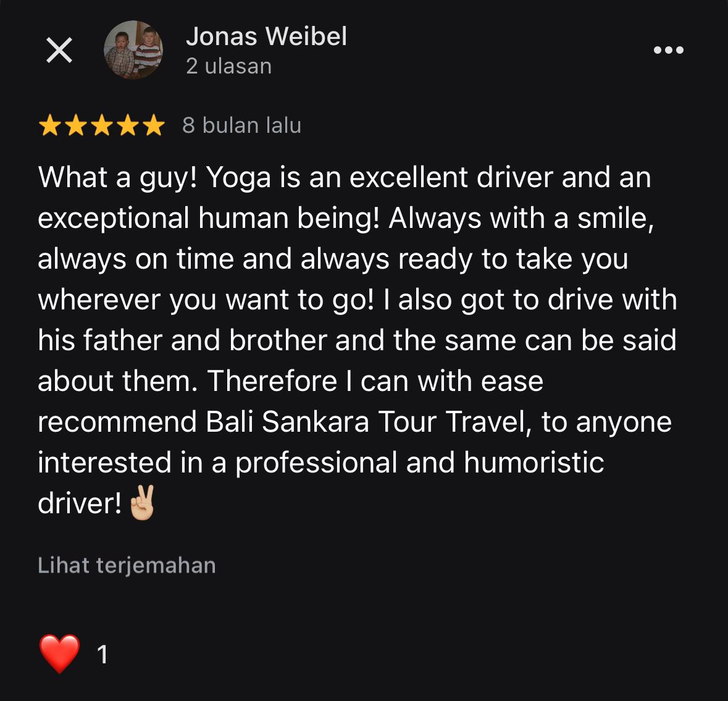Image resolution: width=728 pixels, height=701 pixels.
Task: Click the victory hand emoji after "driver!"
Action: click(x=142, y=502)
